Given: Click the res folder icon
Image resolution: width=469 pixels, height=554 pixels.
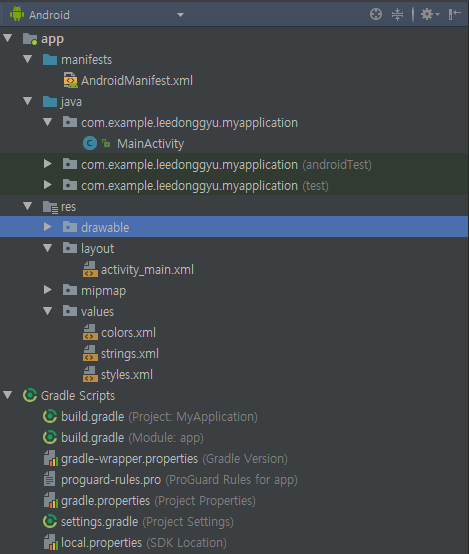Looking at the screenshot, I should (x=50, y=207).
